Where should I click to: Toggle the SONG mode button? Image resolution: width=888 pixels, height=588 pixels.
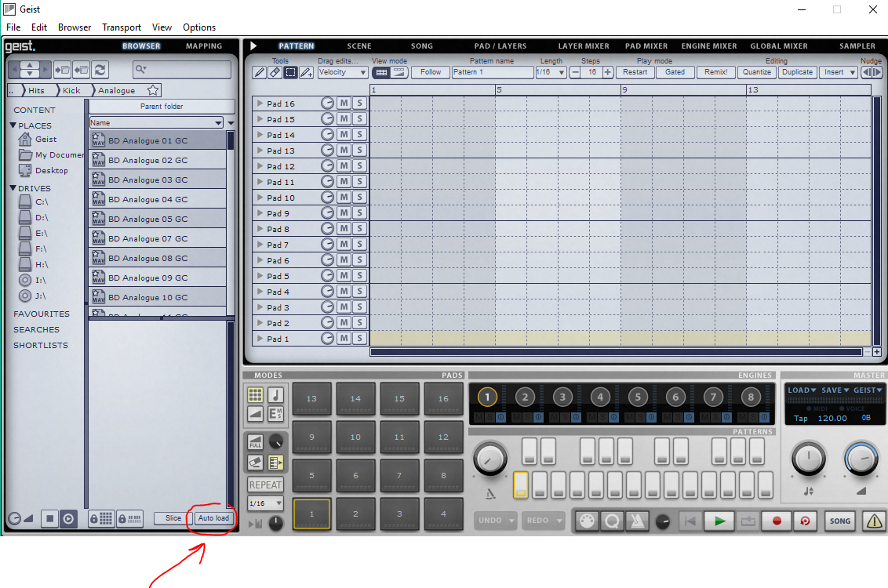(840, 521)
